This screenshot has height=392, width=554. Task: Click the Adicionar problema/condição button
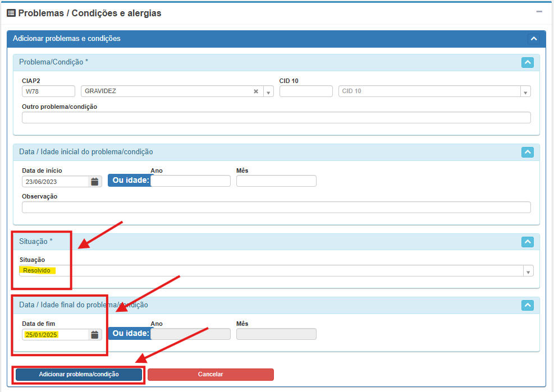tap(79, 374)
